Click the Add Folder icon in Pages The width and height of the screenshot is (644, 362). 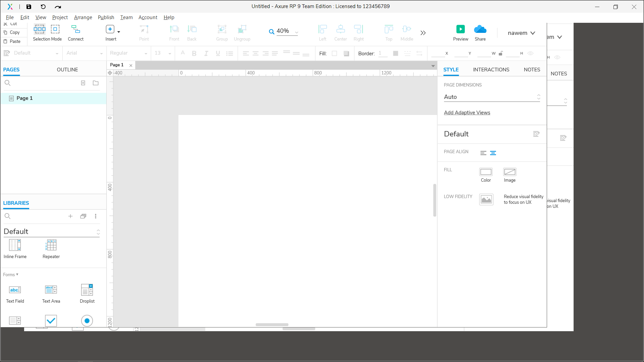96,83
